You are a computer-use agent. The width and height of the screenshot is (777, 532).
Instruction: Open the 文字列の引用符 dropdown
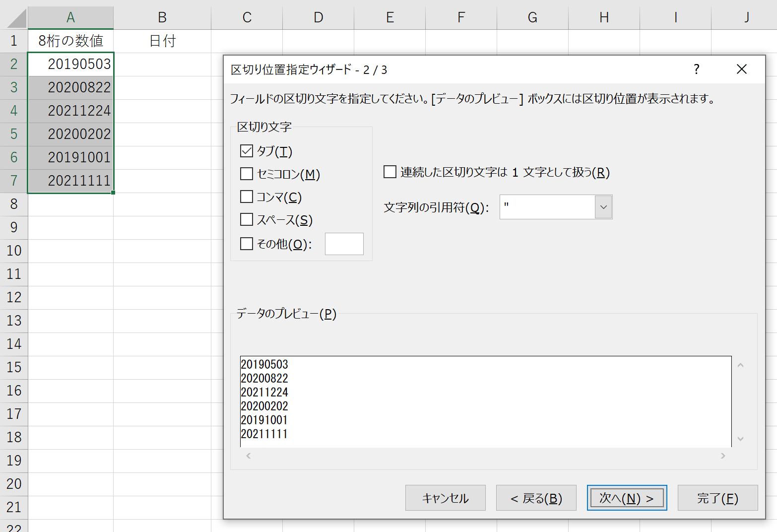click(x=603, y=207)
